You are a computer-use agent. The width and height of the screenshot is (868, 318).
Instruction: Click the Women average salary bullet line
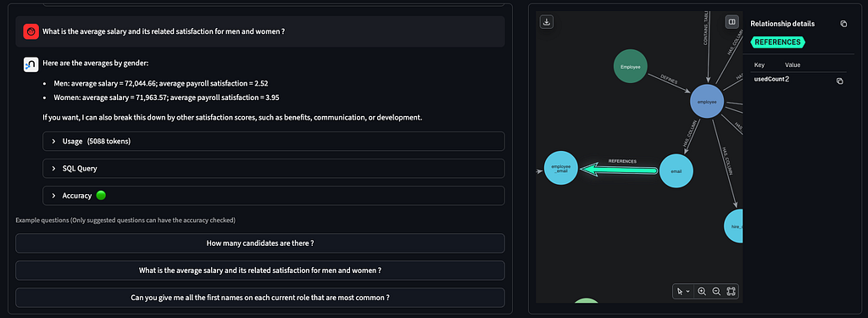[x=166, y=98]
